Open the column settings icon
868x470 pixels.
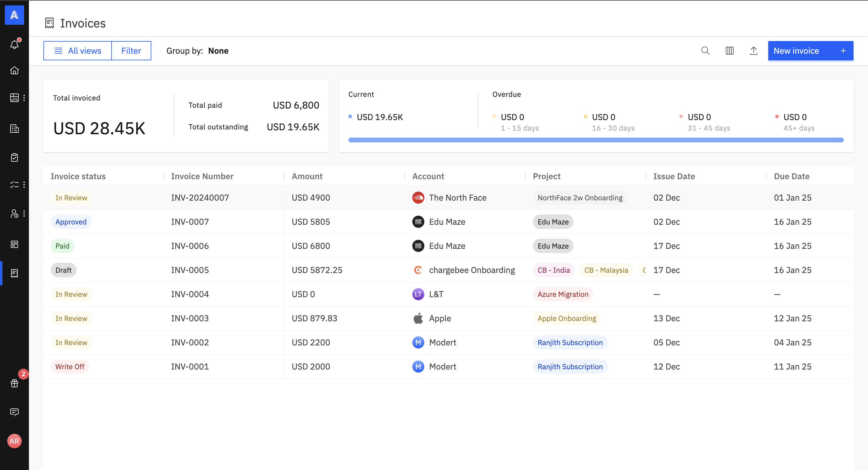coord(729,51)
